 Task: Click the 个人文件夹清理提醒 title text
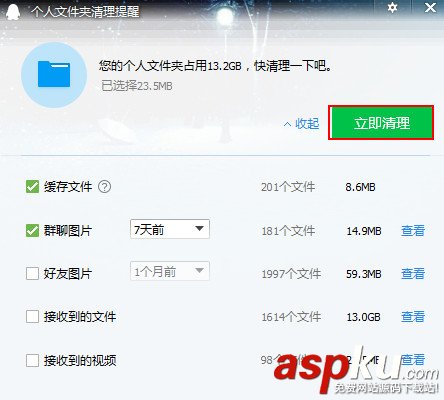[85, 12]
